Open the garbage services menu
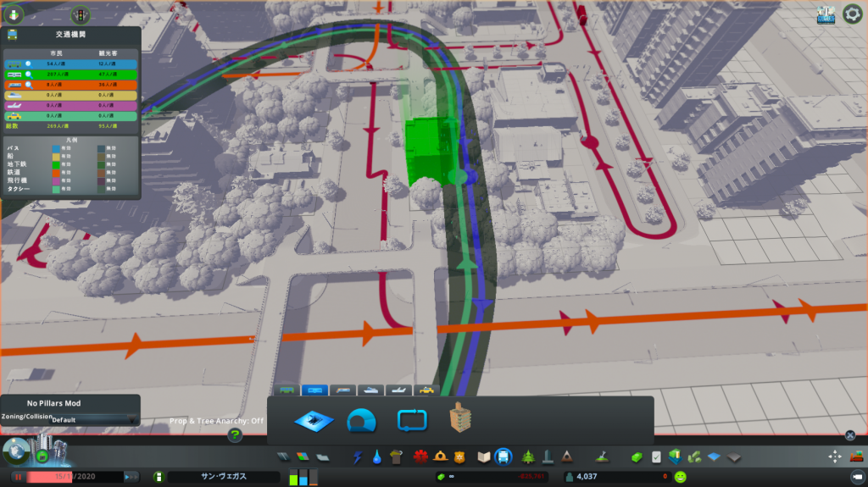Screen dimensions: 868x487 [396, 457]
